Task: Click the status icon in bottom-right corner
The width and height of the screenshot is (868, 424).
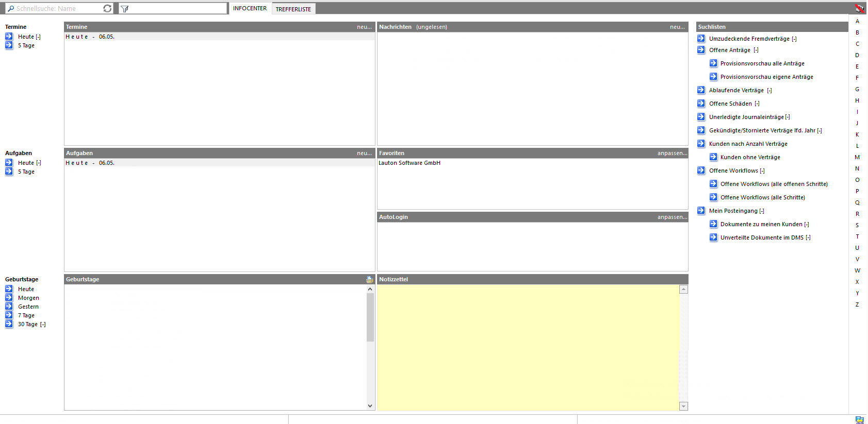Action: pos(859,420)
